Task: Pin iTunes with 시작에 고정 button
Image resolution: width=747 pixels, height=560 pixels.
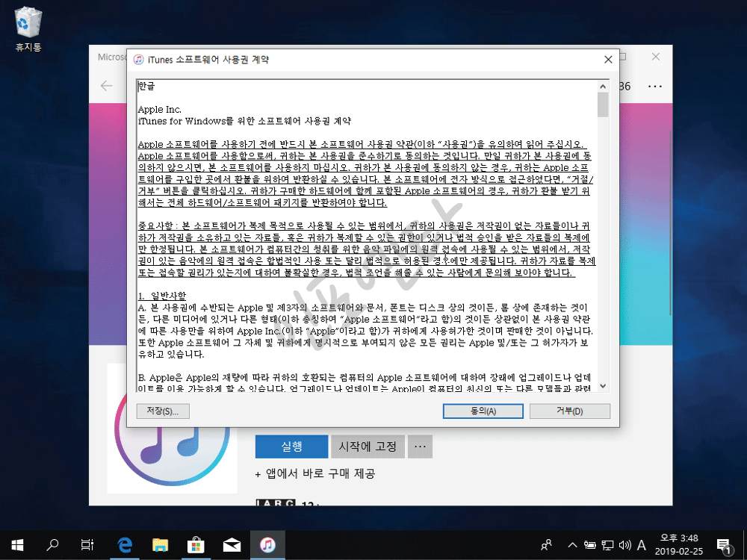Action: point(368,447)
